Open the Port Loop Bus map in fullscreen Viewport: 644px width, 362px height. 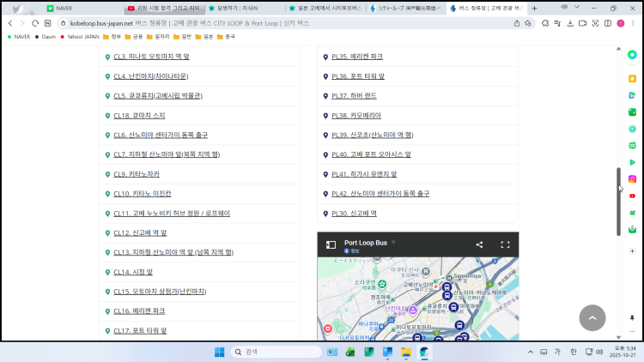(505, 244)
